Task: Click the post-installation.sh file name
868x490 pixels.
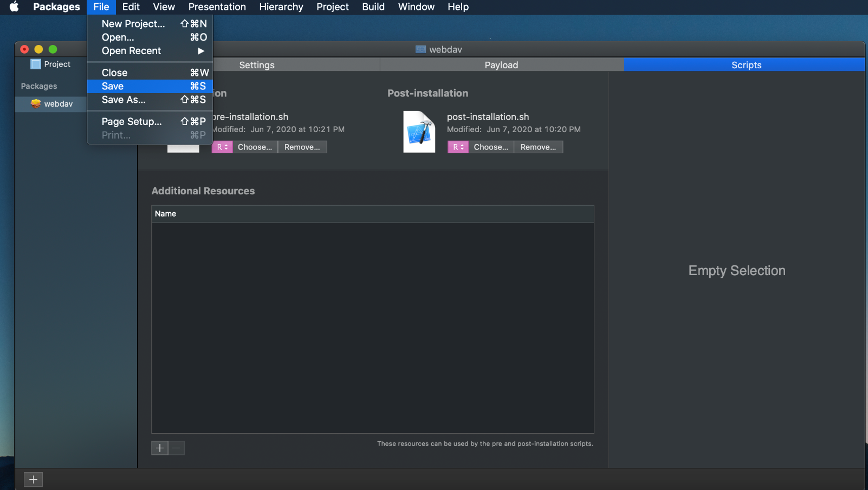Action: 488,116
